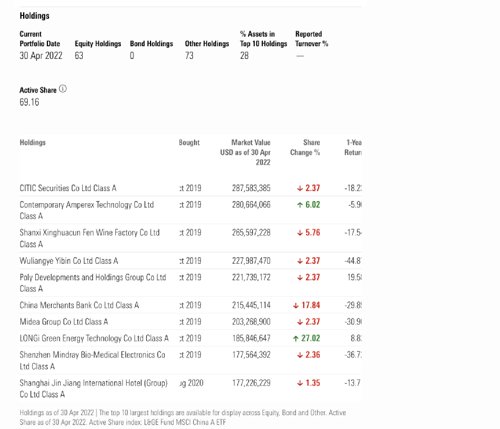Open CITIC Securities Co Ltd Class A

click(68, 188)
